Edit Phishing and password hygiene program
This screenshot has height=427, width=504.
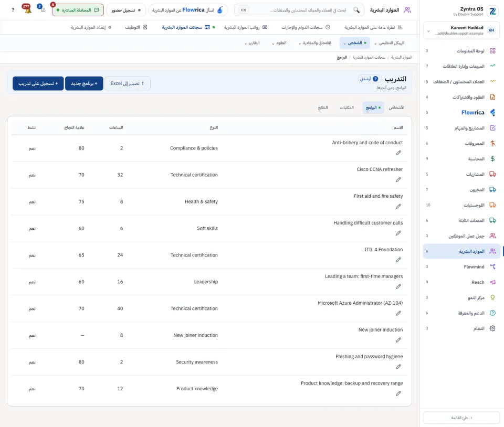(398, 367)
